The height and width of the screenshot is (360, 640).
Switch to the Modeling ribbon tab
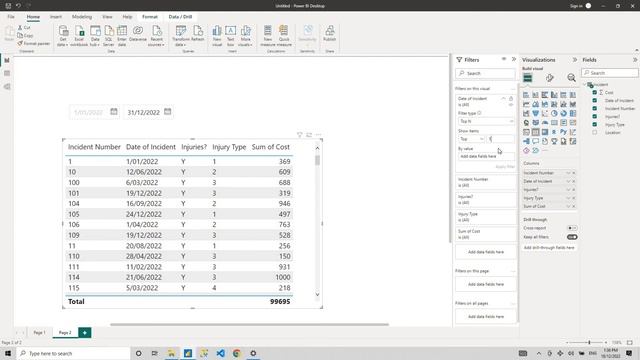82,17
